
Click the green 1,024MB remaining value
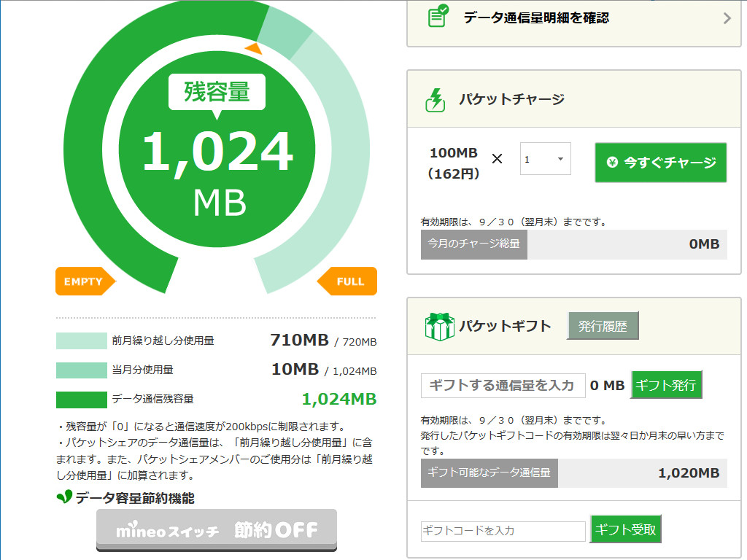tap(339, 399)
